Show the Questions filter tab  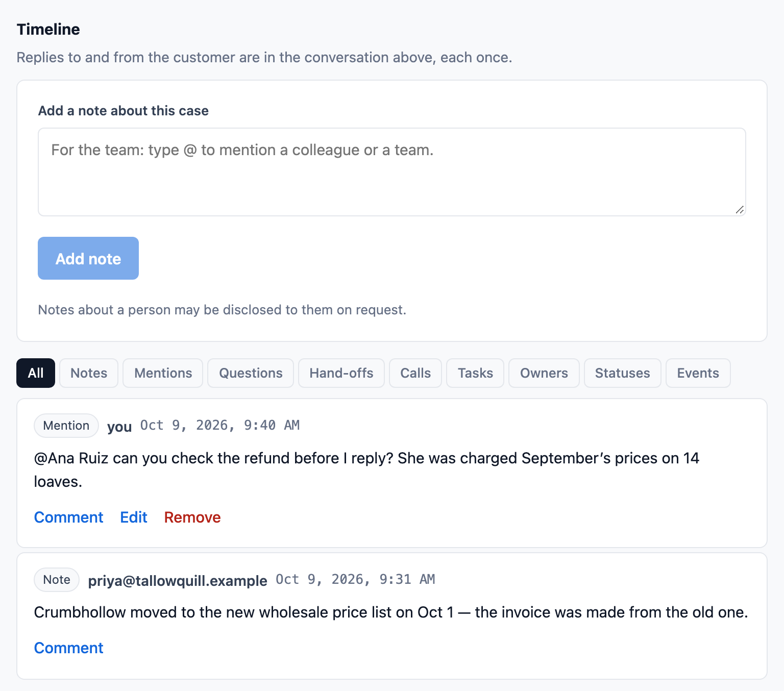251,373
